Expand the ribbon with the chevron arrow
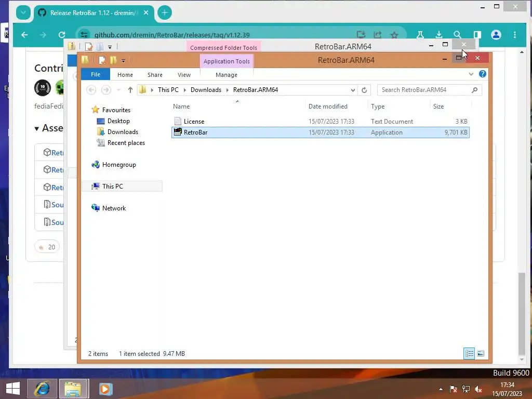Image resolution: width=532 pixels, height=399 pixels. tap(471, 74)
